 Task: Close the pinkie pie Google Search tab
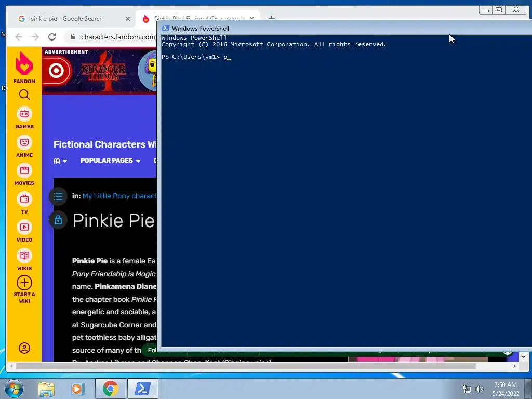128,19
